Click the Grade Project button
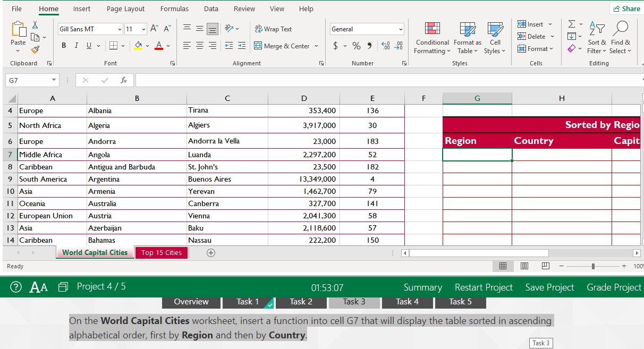Screen dimensions: 644x349 coord(614,287)
